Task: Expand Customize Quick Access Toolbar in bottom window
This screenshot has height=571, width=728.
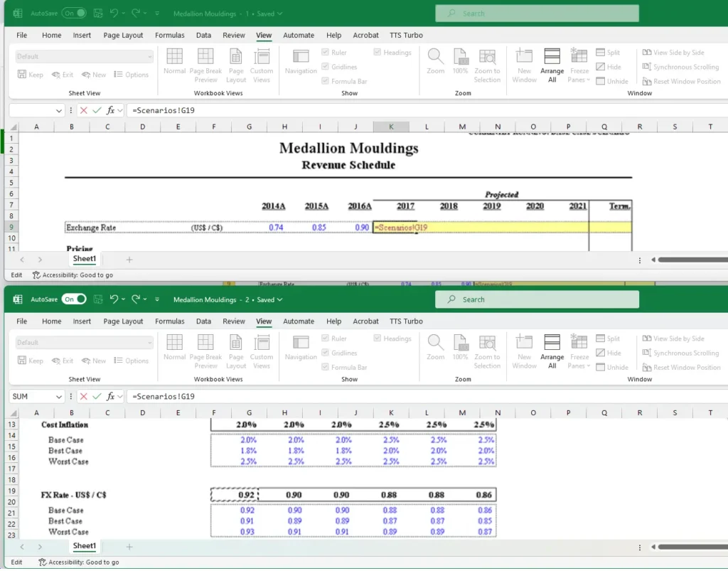Action: pos(157,299)
